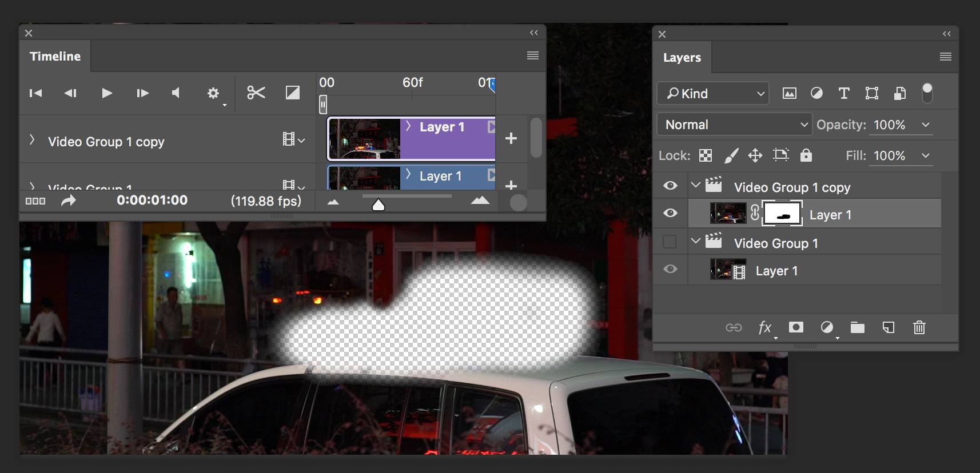This screenshot has width=980, height=473.
Task: Click the timeline zoom slider handle
Action: (x=378, y=205)
